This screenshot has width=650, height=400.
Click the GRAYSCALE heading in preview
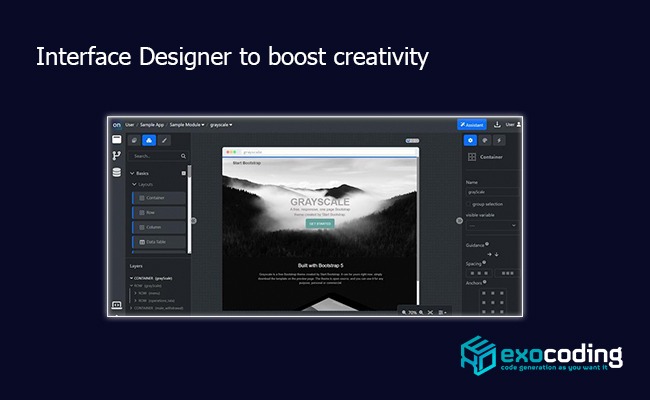point(320,202)
